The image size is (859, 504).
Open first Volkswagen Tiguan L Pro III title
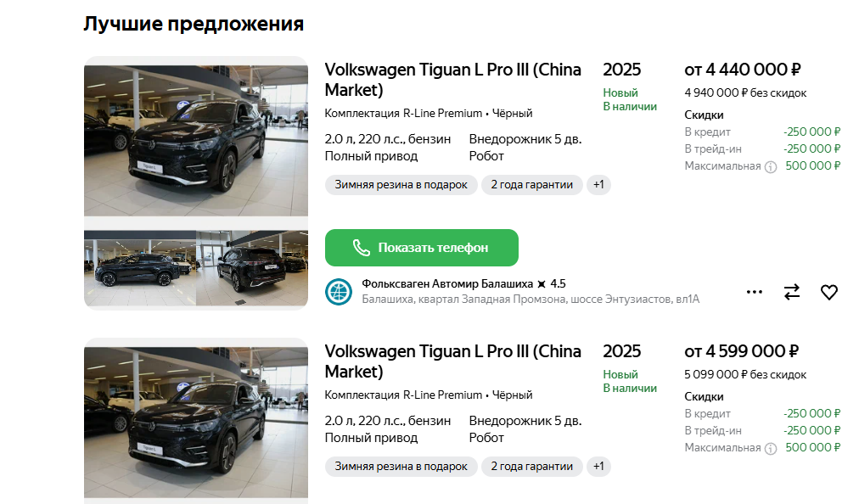click(x=452, y=80)
